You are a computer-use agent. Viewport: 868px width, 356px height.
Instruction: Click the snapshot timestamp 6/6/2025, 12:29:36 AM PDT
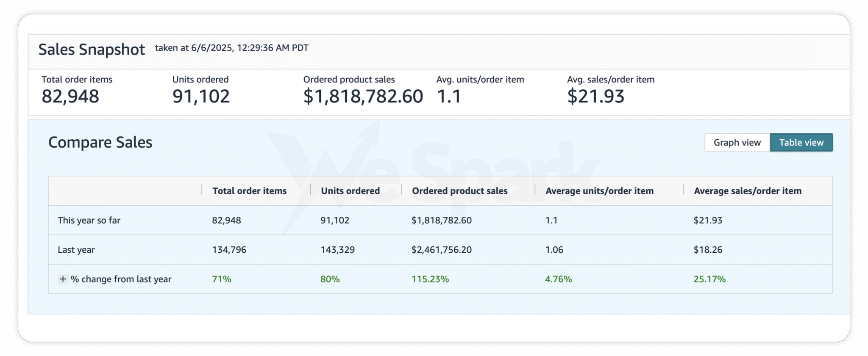(250, 48)
